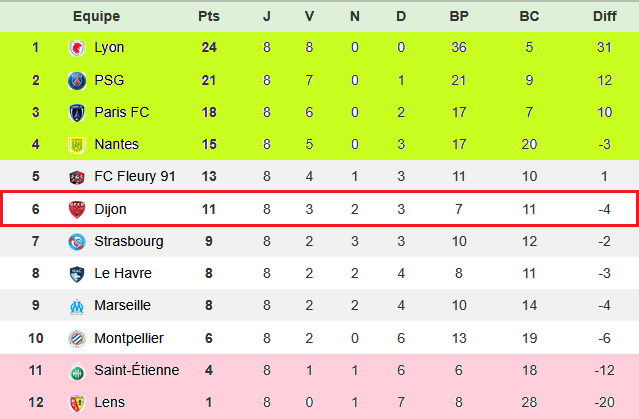Click the Saint-Étienne green badge
Image resolution: width=639 pixels, height=419 pixels.
pyautogui.click(x=76, y=371)
